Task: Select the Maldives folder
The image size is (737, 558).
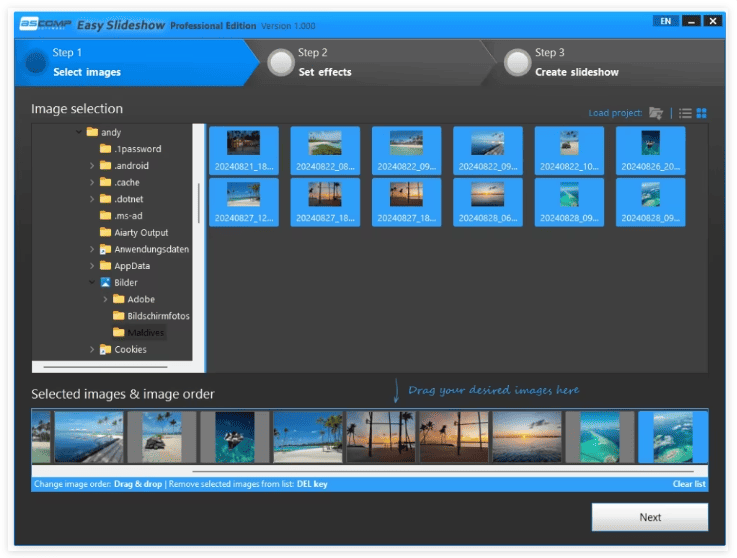Action: [139, 333]
